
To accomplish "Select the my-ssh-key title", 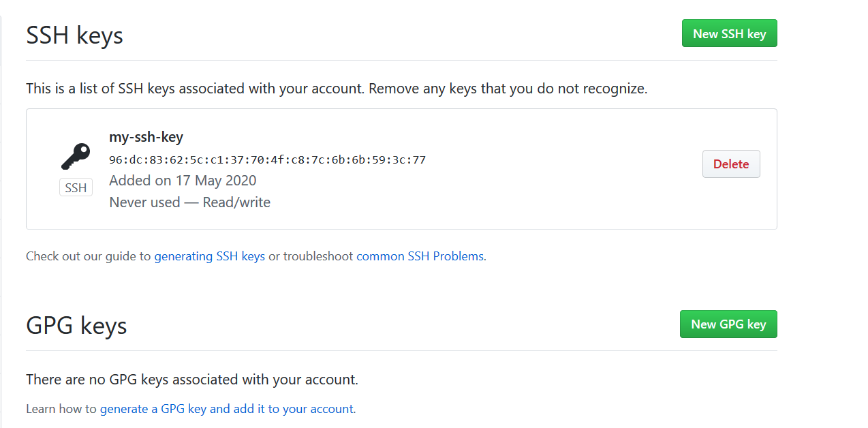I will [x=146, y=137].
